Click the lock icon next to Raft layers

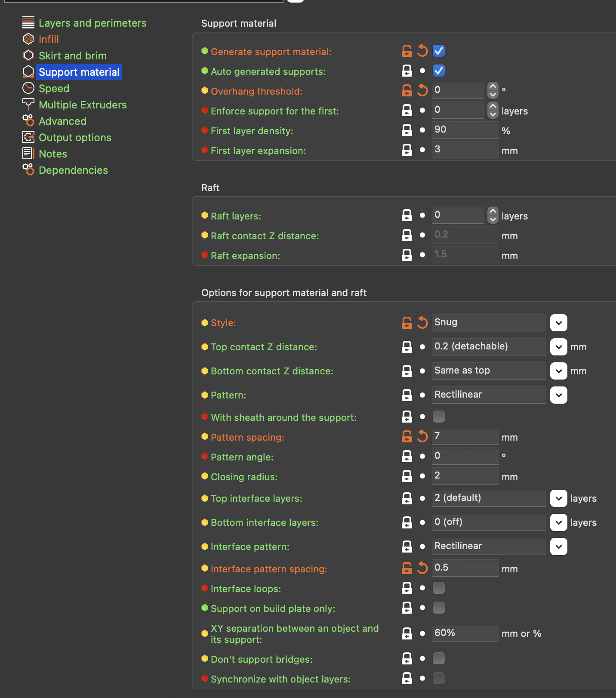[407, 216]
